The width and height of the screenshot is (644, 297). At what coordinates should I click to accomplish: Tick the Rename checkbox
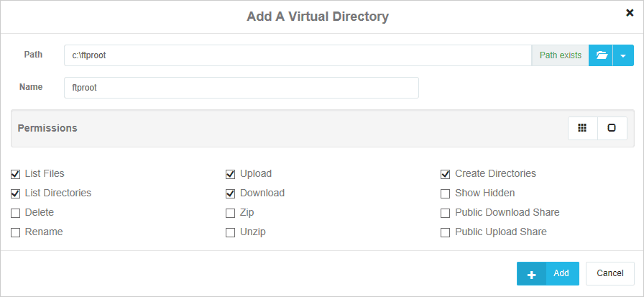(16, 232)
